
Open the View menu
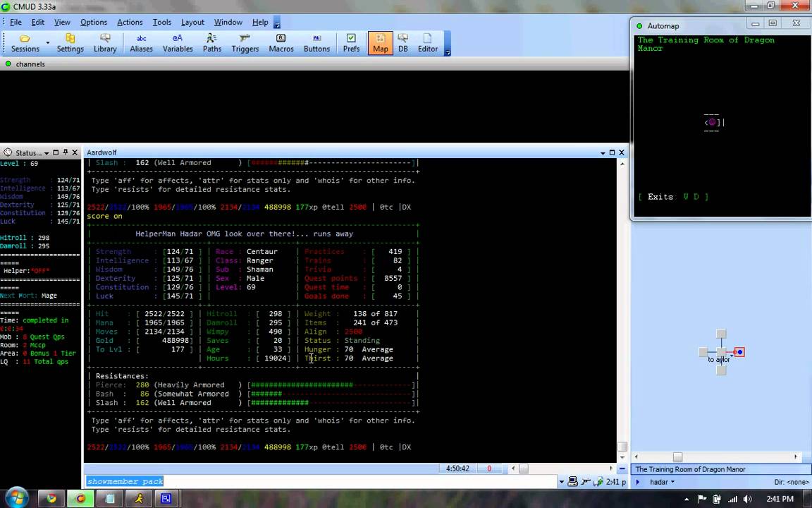pos(62,23)
